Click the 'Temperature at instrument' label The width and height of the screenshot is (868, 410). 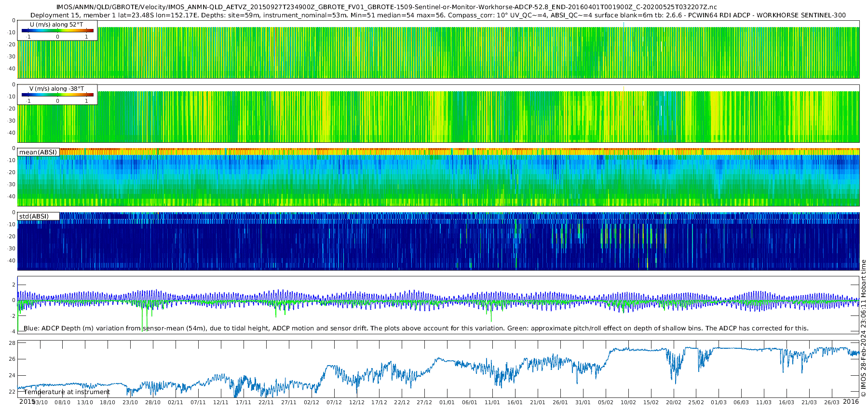click(x=67, y=392)
